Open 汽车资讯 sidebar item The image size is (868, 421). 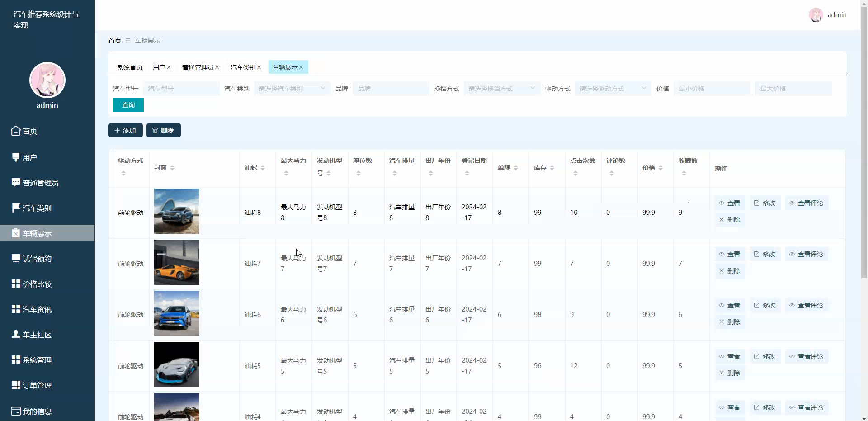point(47,309)
